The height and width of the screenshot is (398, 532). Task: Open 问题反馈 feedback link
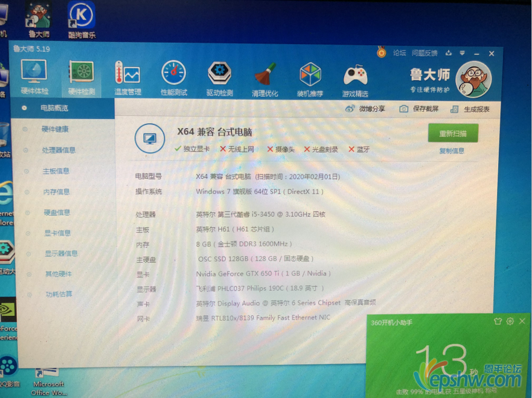click(x=425, y=53)
